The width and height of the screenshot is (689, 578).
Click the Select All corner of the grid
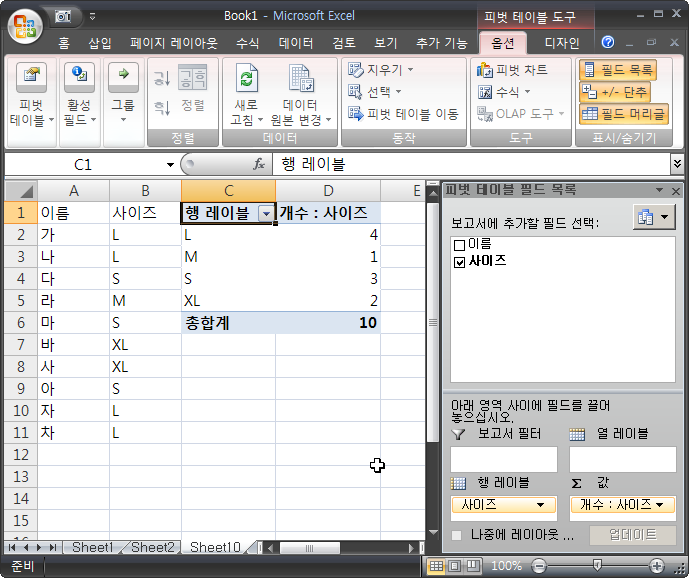tap(21, 191)
